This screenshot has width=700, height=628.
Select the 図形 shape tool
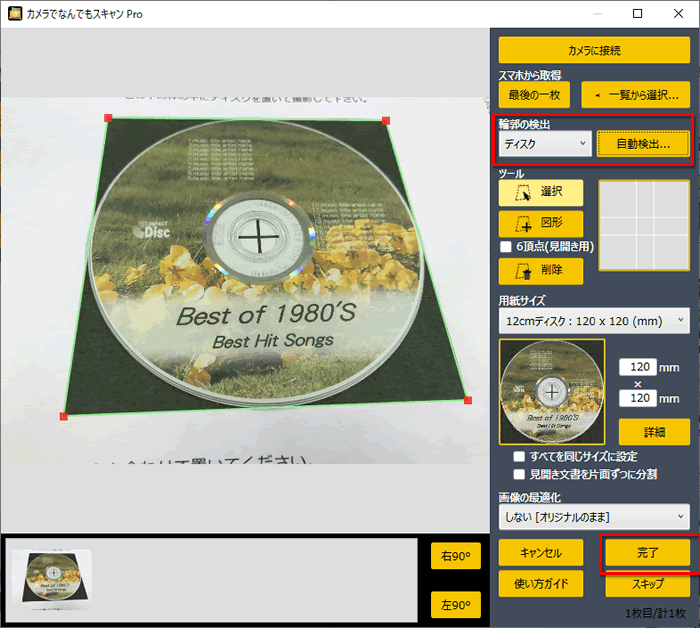[541, 224]
